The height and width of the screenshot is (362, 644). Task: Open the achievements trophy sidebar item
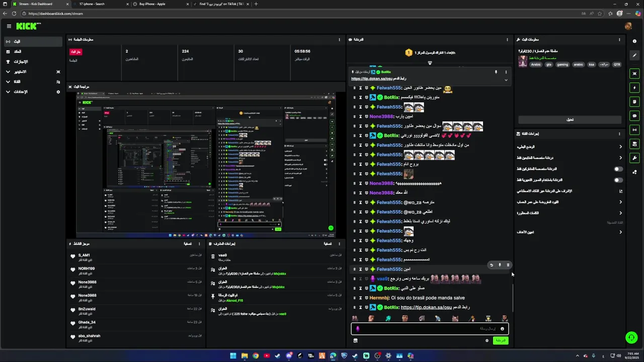coord(33,62)
